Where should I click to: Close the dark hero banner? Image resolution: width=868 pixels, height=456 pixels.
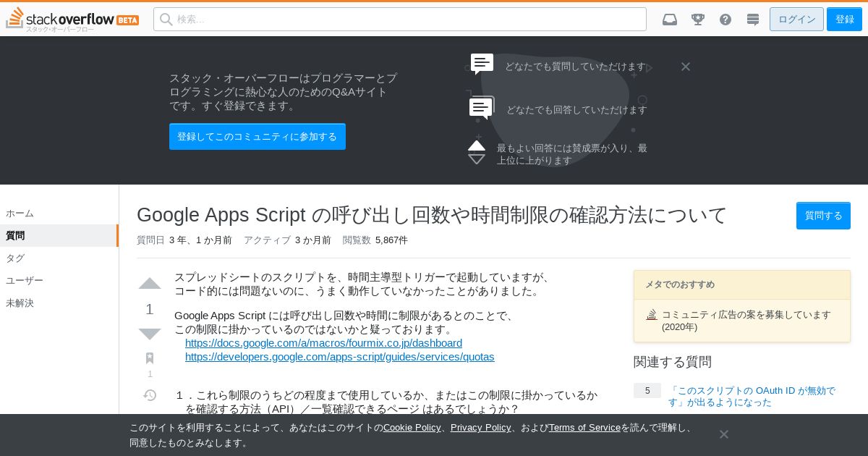[686, 67]
